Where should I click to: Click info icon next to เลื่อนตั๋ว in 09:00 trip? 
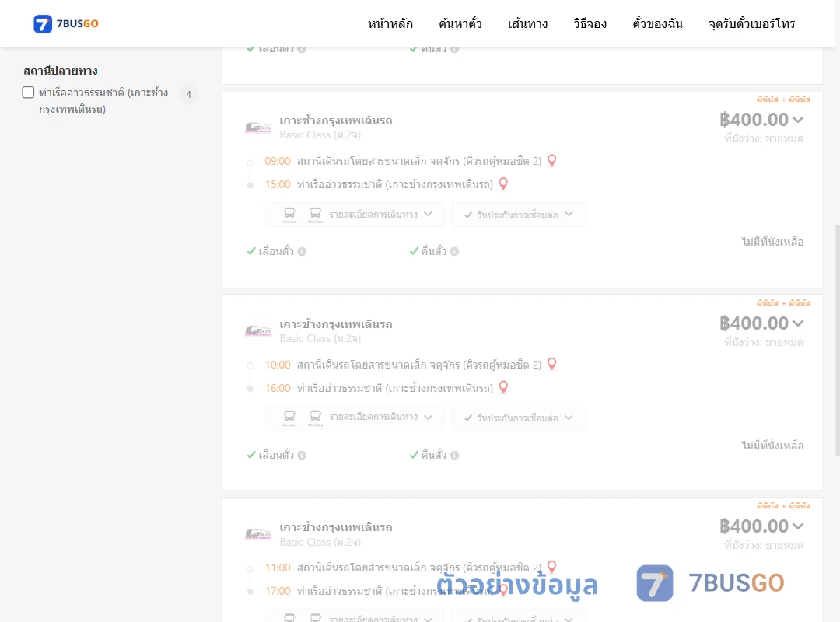(x=302, y=251)
